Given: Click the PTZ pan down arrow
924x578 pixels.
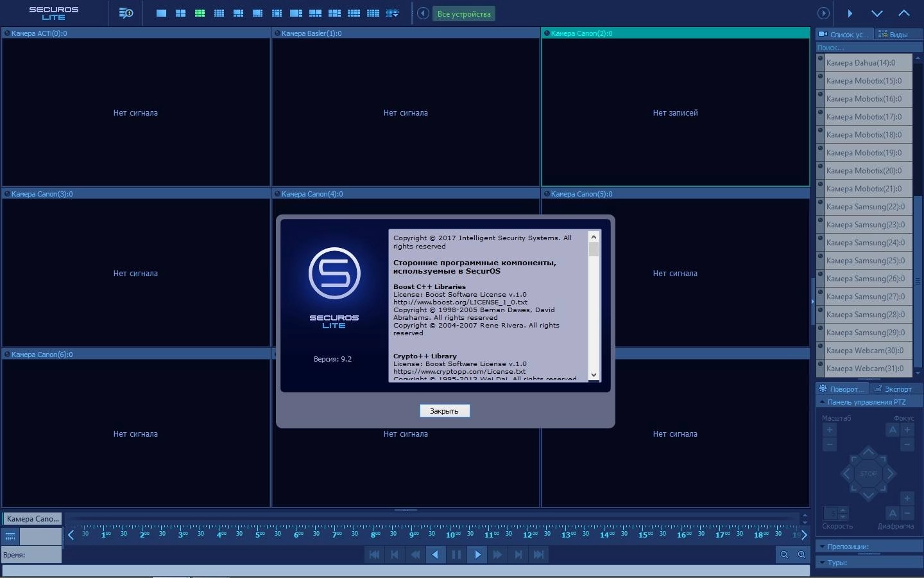Looking at the screenshot, I should [868, 495].
